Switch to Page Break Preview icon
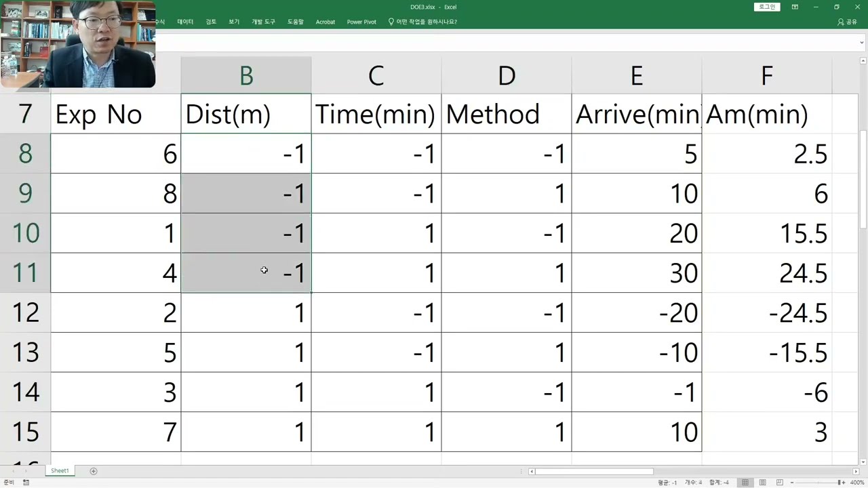The image size is (868, 488). click(780, 483)
